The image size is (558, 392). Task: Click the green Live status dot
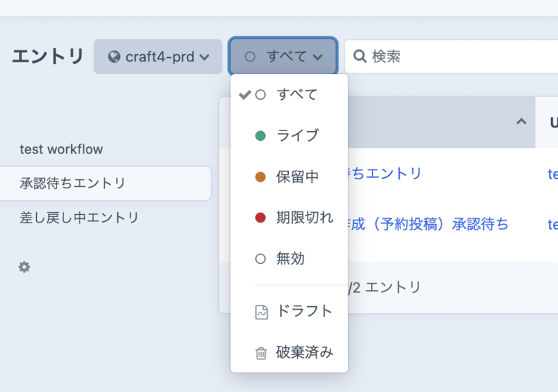(x=260, y=136)
